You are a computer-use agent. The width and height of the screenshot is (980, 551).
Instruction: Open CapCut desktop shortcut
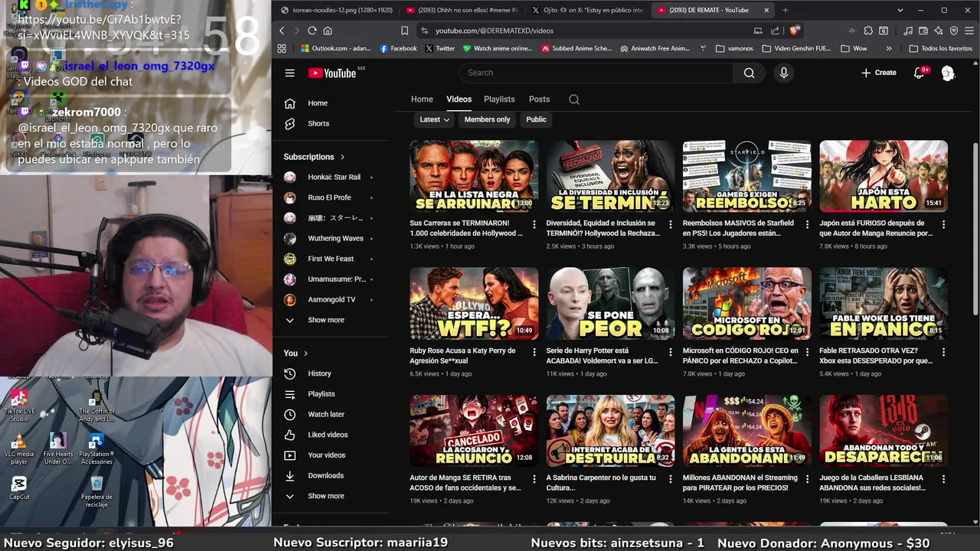[x=19, y=487]
